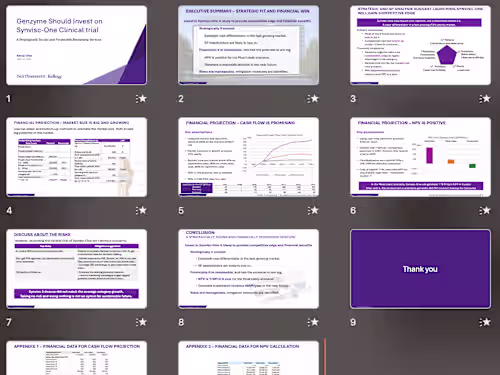Screen dimensions: 500x375
Task: Select the Cash Flow Is Promising slide
Action: pos(248,157)
